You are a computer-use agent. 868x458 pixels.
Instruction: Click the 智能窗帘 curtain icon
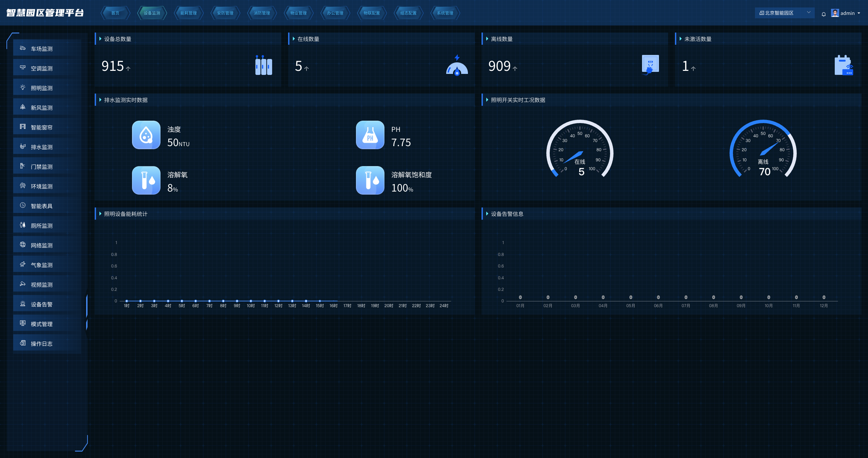coord(23,127)
